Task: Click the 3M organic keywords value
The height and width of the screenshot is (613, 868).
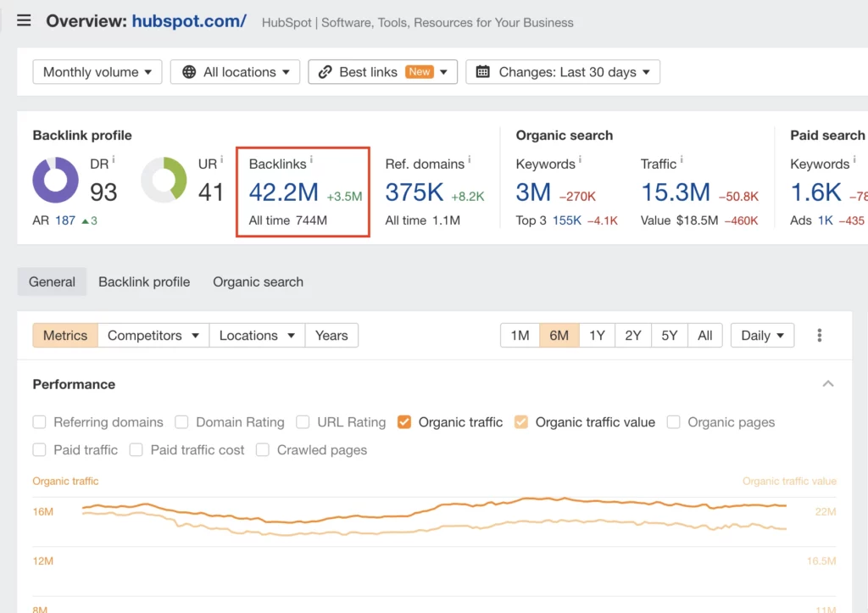Action: tap(533, 192)
